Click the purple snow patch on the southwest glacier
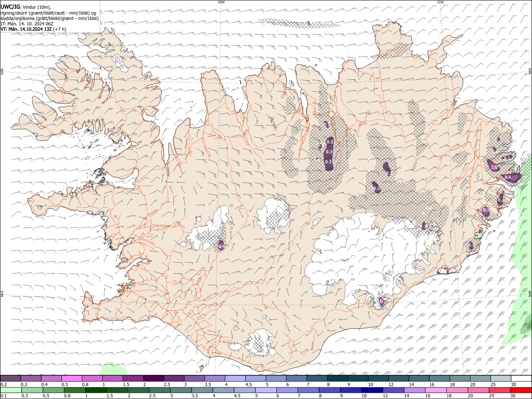The width and height of the screenshot is (532, 399). [x=221, y=245]
